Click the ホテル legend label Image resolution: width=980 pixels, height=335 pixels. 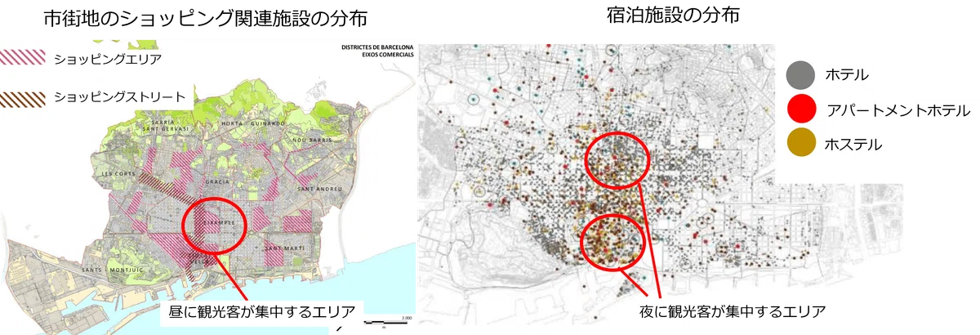846,75
